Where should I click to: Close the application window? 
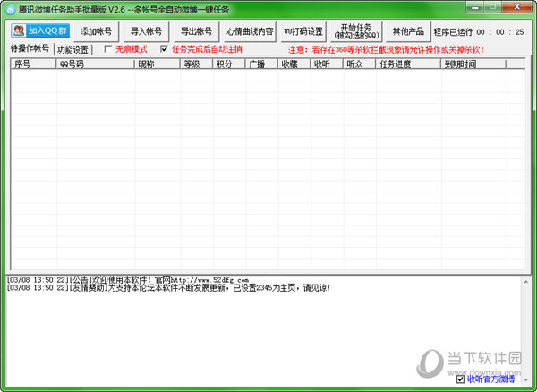coord(517,7)
